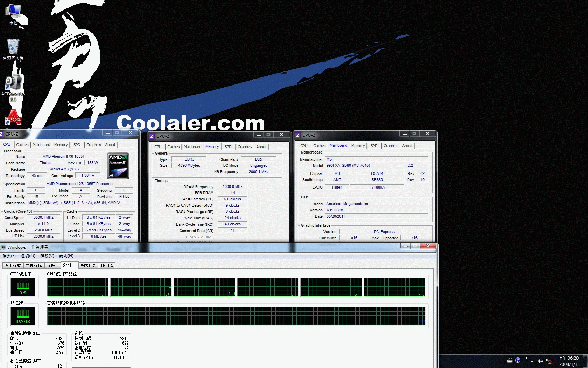This screenshot has height=368, width=588.
Task: Launch the ACDSee Pro 2.5 shortcut
Action: pos(13,88)
